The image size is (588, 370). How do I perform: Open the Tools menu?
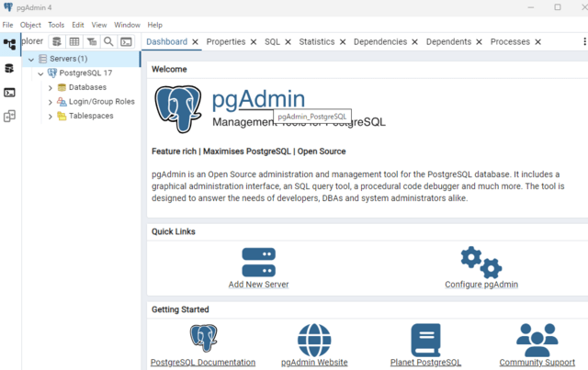(56, 25)
